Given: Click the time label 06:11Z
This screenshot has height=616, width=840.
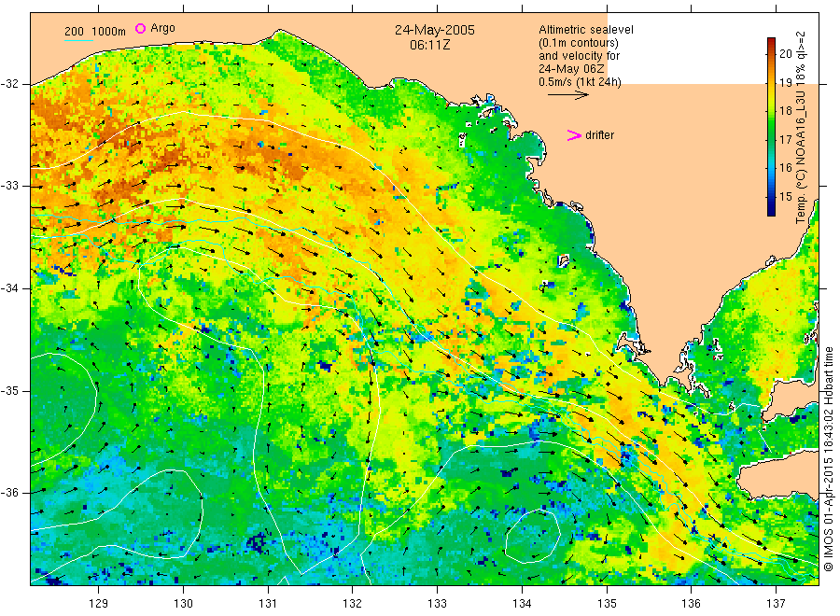Looking at the screenshot, I should (x=429, y=46).
